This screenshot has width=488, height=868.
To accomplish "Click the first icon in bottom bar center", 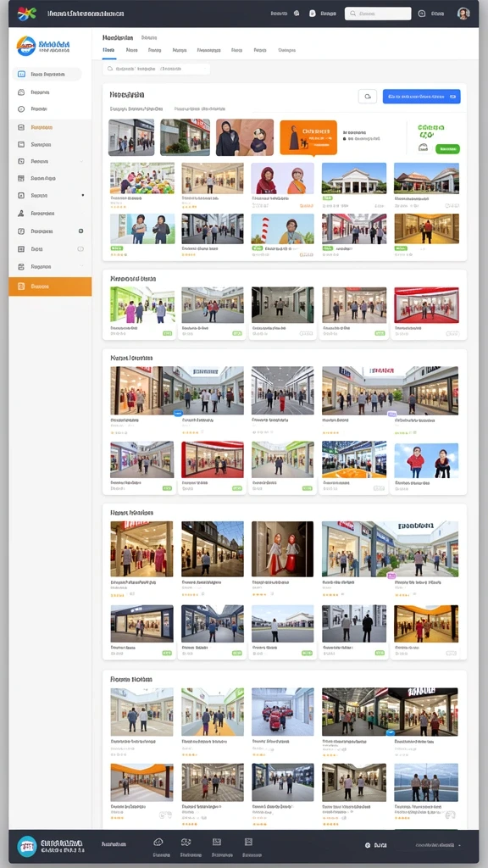I will pyautogui.click(x=158, y=842).
